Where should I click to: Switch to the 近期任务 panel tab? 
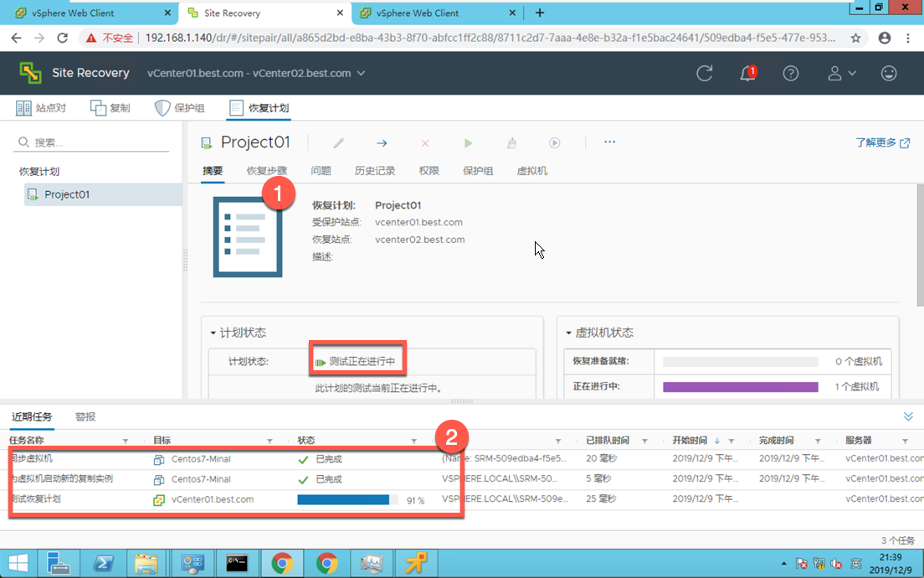[x=32, y=416]
